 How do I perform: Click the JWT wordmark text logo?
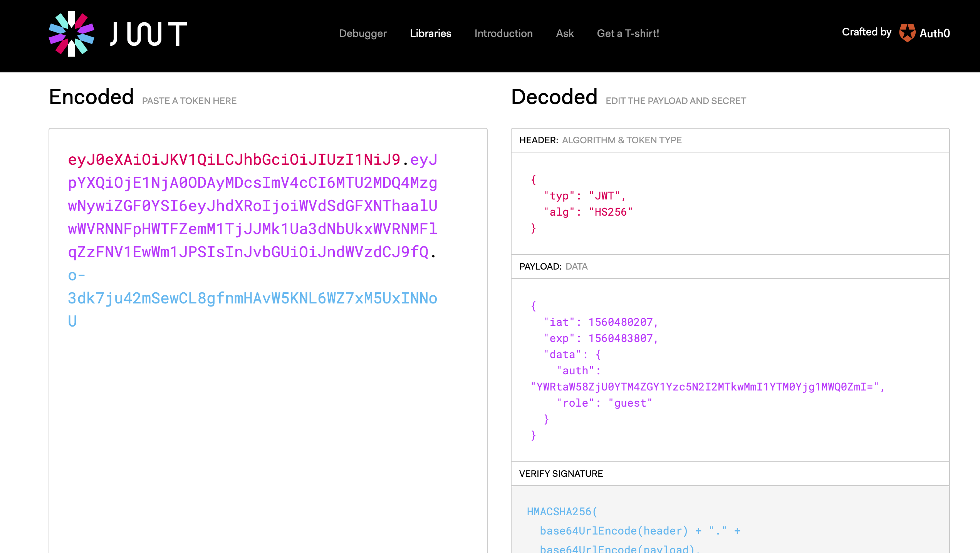(149, 34)
